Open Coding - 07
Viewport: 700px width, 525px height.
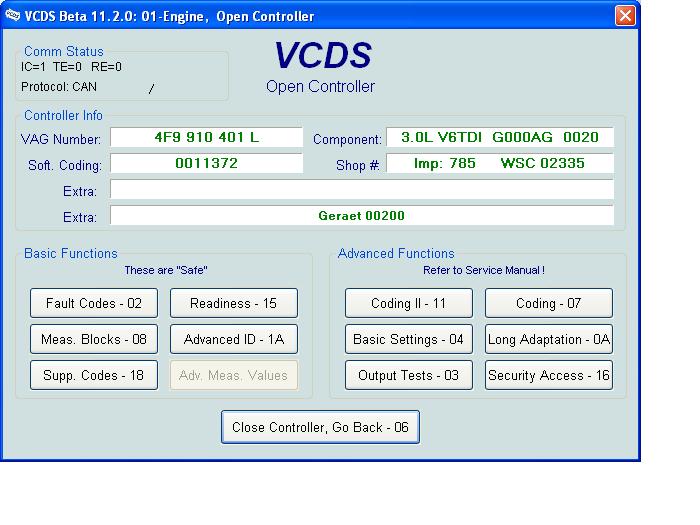[x=549, y=303]
